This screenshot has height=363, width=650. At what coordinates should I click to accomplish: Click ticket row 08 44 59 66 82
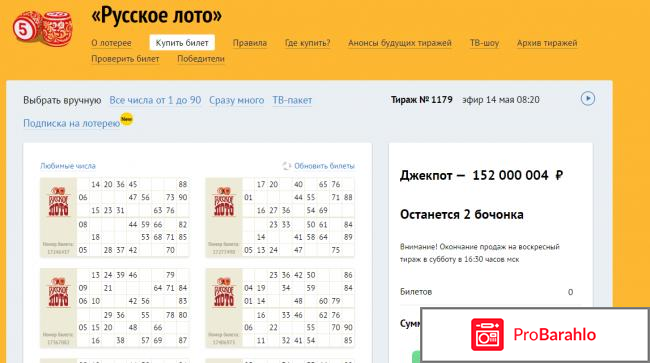[133, 225]
